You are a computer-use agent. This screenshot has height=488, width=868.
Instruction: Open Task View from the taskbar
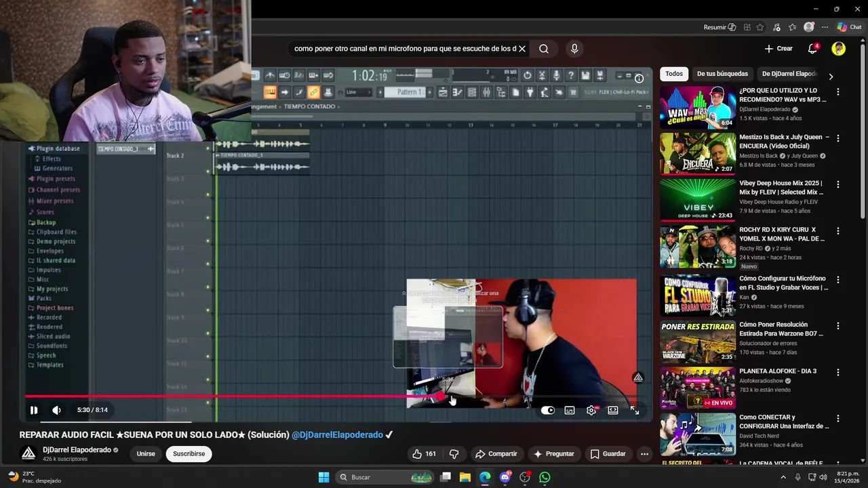coord(446,477)
